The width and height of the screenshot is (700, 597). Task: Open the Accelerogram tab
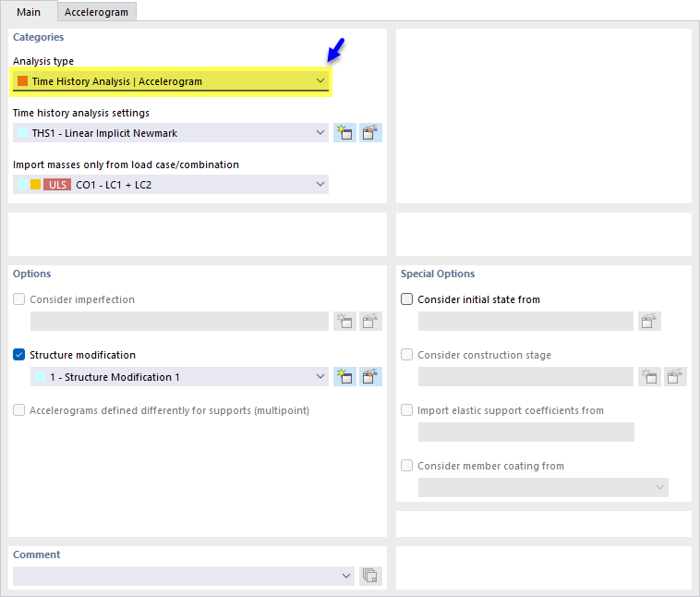(x=96, y=12)
